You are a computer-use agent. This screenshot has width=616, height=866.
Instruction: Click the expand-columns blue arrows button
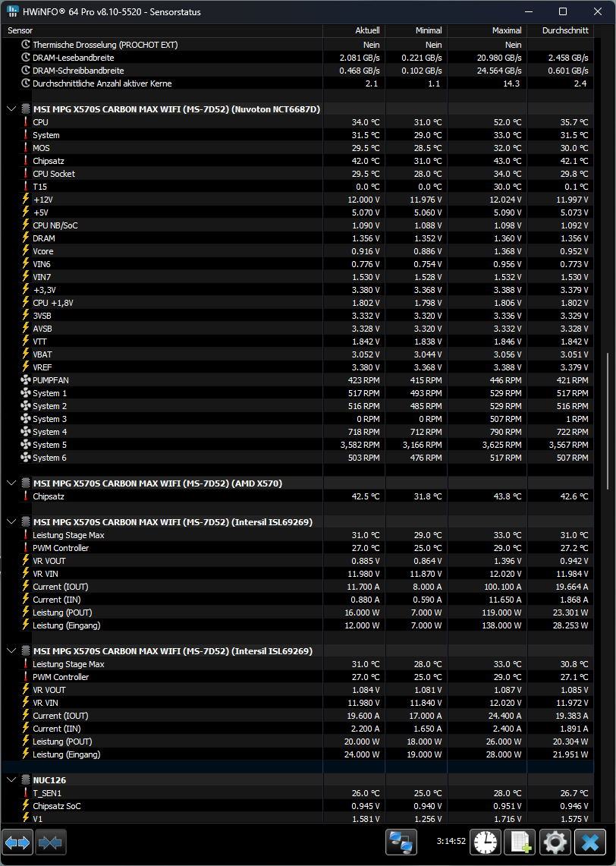point(17,842)
